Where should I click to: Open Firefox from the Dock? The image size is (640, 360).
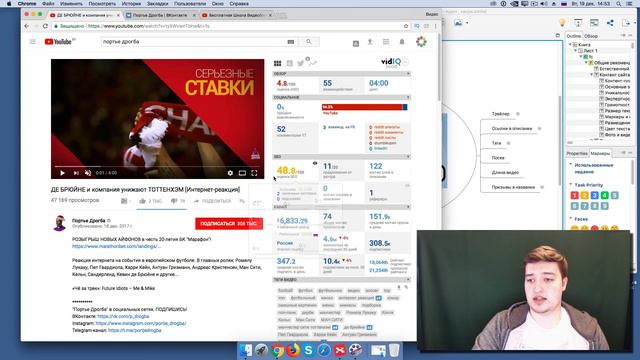coord(293,350)
